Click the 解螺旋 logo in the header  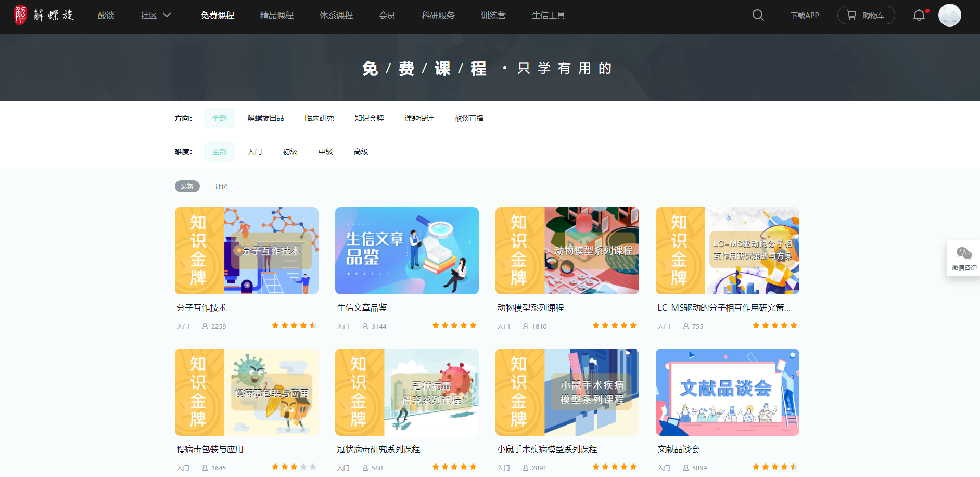(44, 15)
